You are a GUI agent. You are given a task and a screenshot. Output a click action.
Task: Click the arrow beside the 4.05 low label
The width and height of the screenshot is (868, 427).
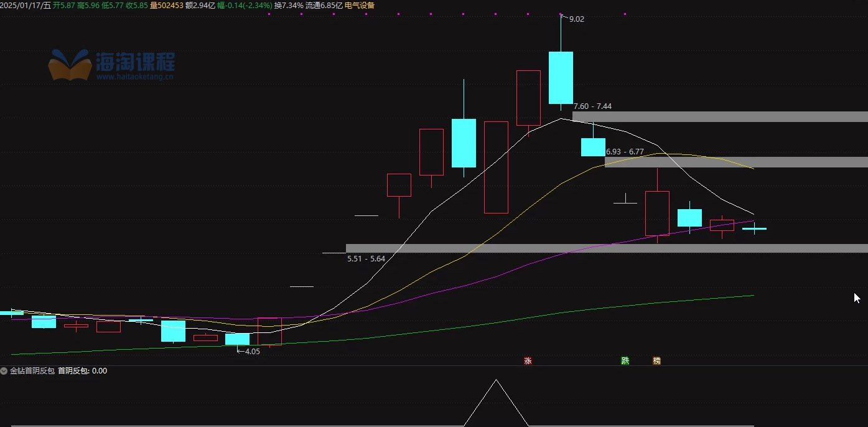(x=240, y=351)
